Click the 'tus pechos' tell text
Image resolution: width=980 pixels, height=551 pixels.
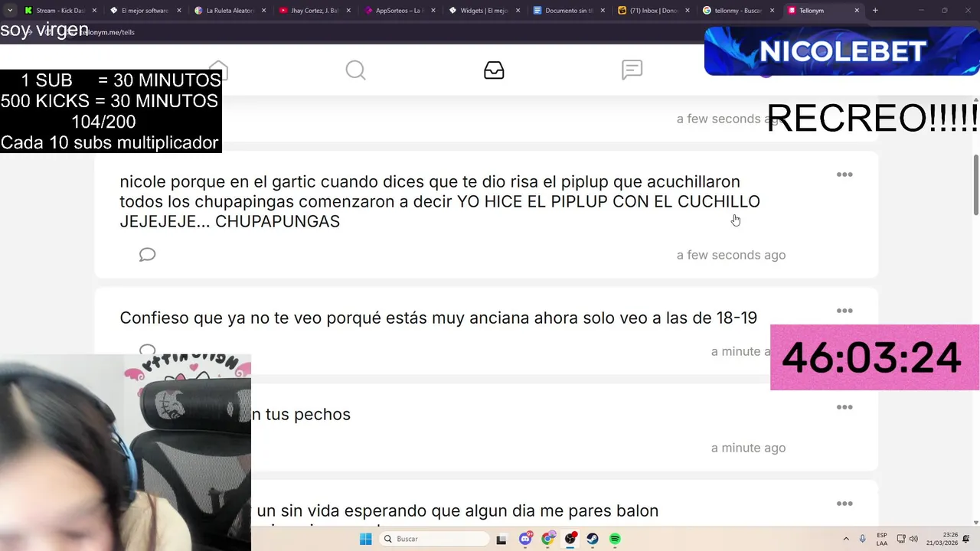[x=301, y=414]
